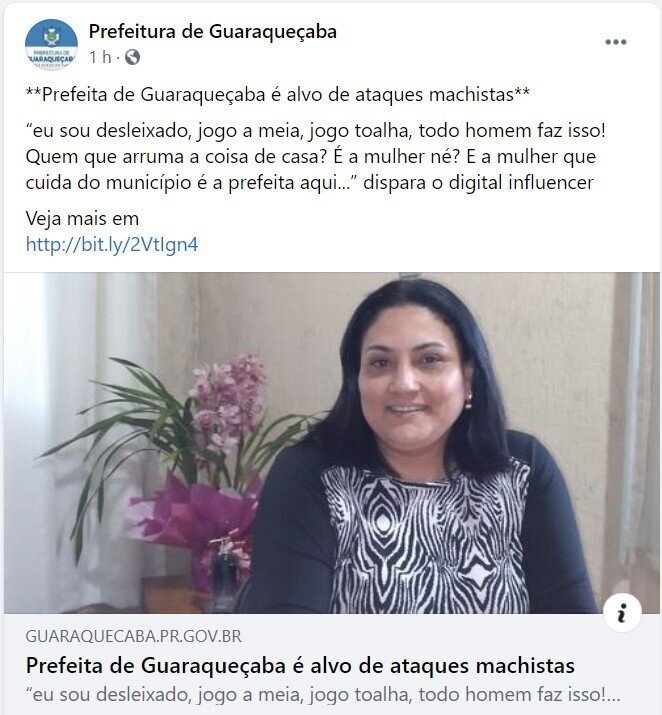
Task: Click the 'dispara o digital influencer' text
Action: click(x=478, y=183)
